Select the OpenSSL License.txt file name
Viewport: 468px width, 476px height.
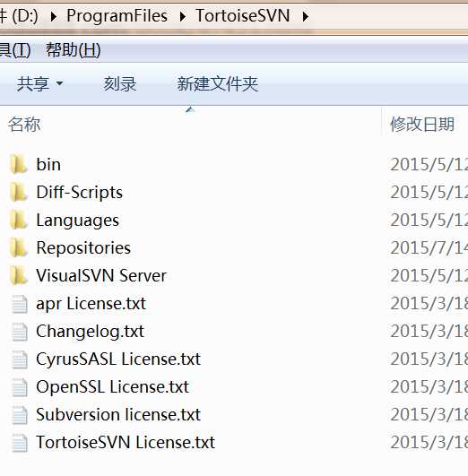tap(112, 387)
